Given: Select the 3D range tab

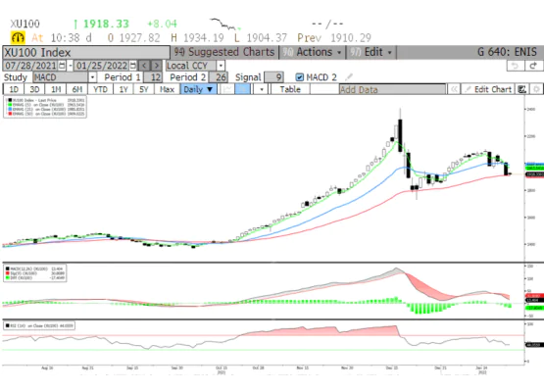Looking at the screenshot, I should point(34,89).
